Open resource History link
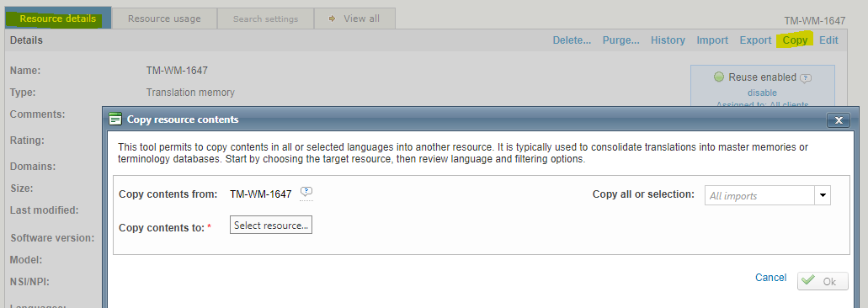Image resolution: width=868 pixels, height=308 pixels. click(x=668, y=40)
